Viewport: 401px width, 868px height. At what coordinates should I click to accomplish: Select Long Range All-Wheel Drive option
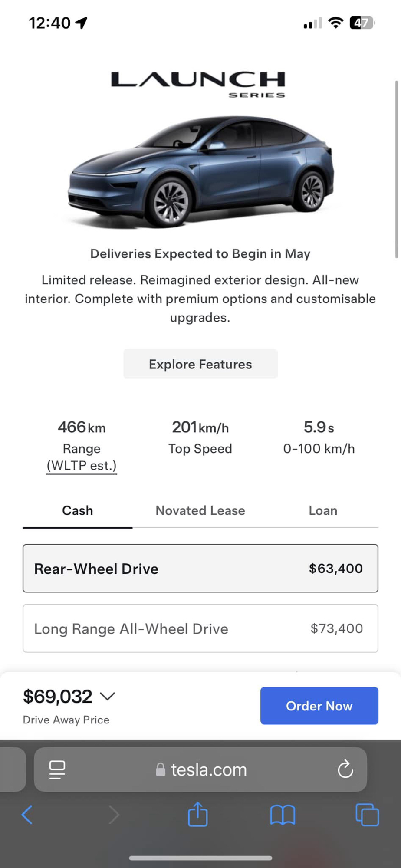click(x=200, y=628)
